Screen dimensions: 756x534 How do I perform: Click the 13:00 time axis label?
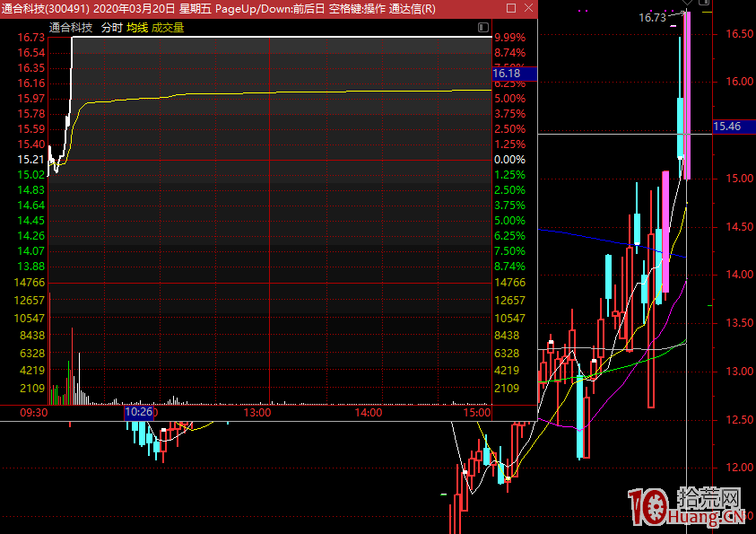[x=257, y=413]
